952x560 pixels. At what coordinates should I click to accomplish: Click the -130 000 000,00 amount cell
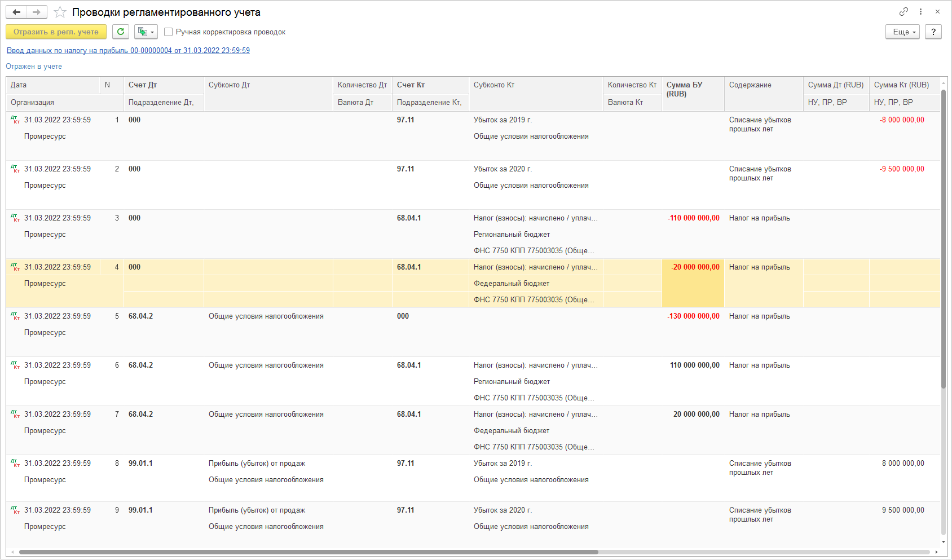693,316
